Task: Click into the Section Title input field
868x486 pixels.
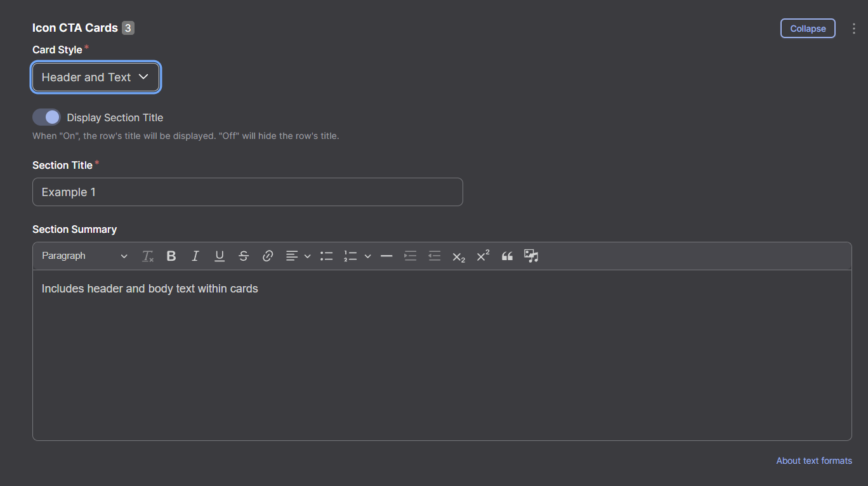Action: 247,192
